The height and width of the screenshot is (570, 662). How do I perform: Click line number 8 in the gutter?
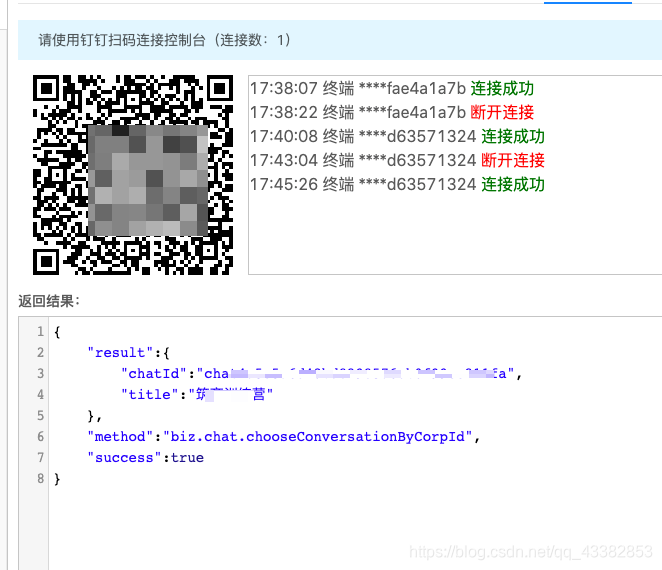40,478
